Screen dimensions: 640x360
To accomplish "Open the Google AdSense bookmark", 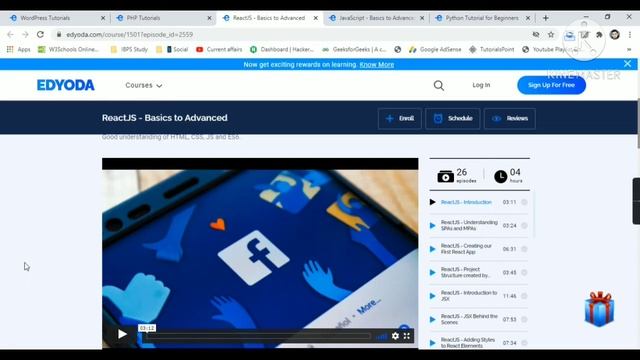I will [435, 49].
